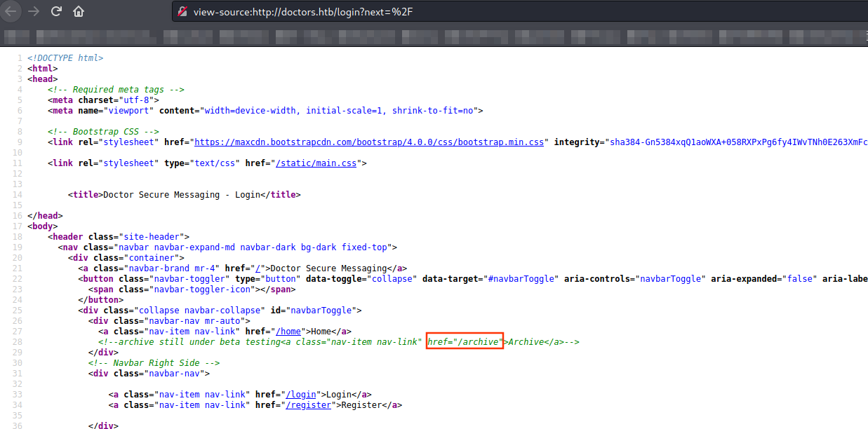
Task: Click line number 28 in the gutter
Action: click(x=18, y=342)
